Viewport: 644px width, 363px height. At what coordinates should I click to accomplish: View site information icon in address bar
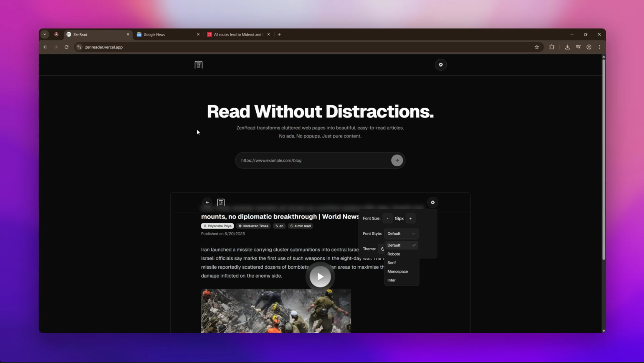(79, 47)
